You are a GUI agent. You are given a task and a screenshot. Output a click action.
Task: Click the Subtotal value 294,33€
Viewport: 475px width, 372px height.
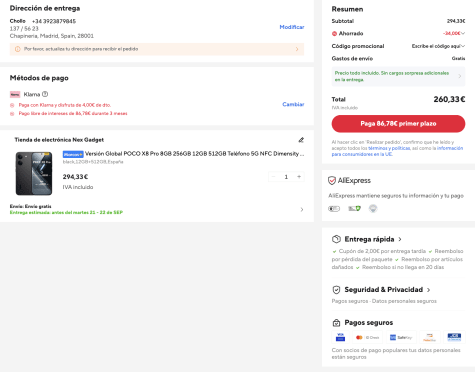point(456,21)
